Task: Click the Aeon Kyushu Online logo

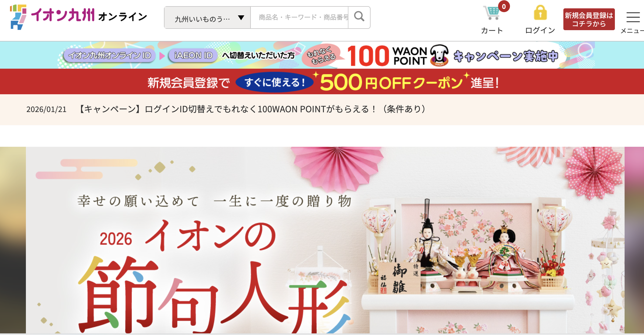Action: pos(78,17)
